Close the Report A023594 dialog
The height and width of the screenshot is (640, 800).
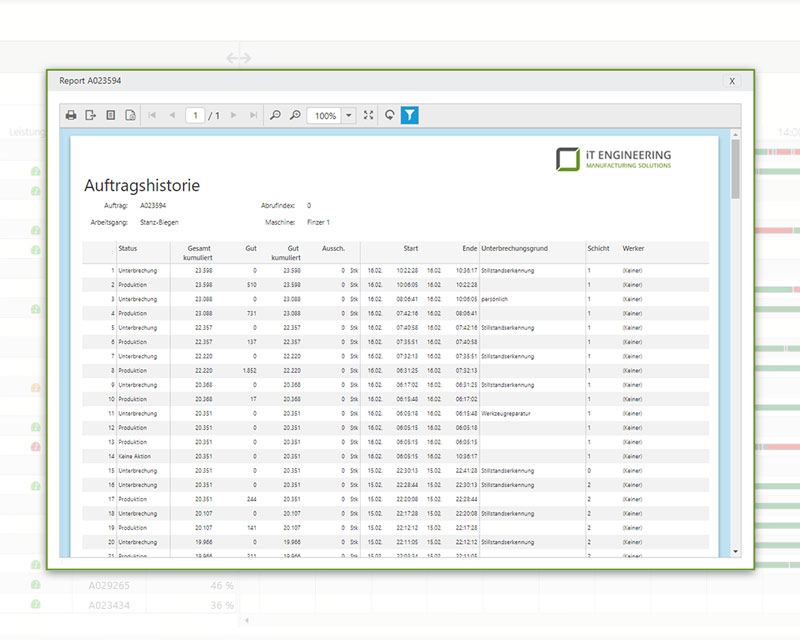[732, 81]
